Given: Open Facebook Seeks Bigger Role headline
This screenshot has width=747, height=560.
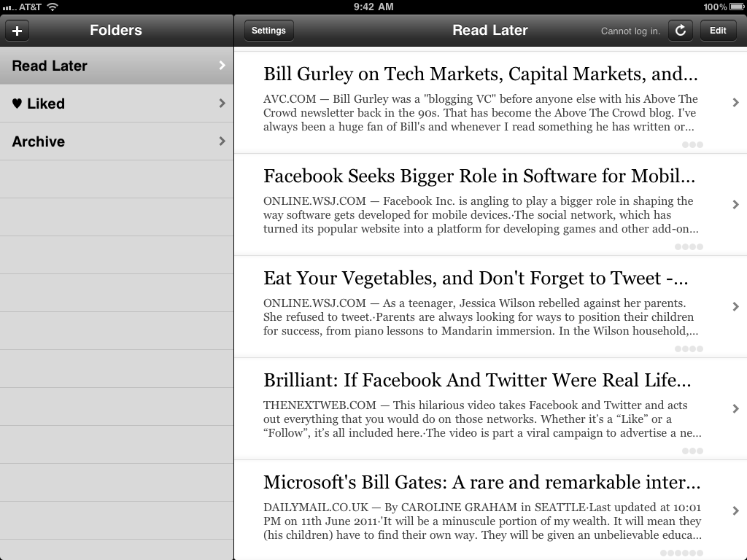Looking at the screenshot, I should tap(479, 176).
